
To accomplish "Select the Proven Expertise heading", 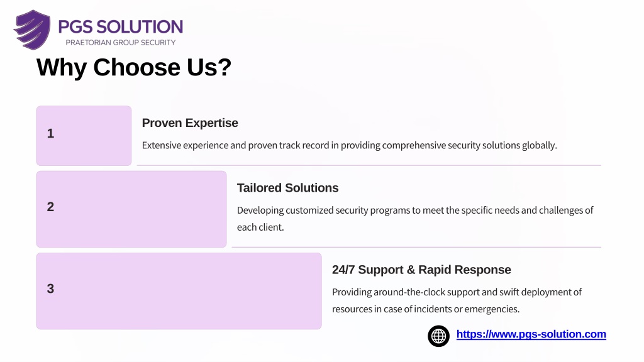I will (x=190, y=123).
